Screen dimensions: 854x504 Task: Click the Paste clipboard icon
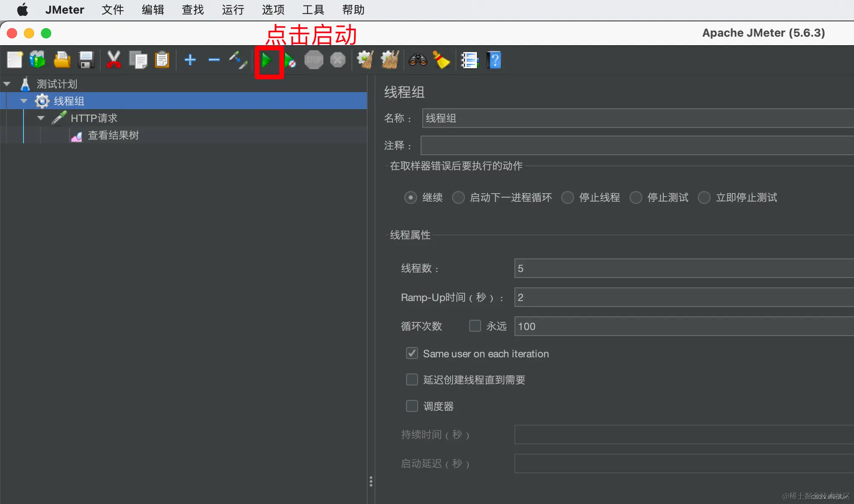pos(162,60)
